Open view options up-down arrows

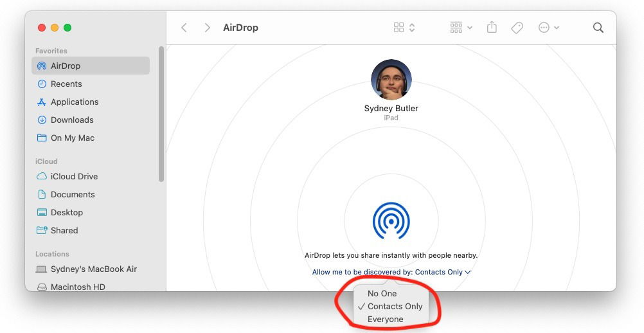click(412, 28)
